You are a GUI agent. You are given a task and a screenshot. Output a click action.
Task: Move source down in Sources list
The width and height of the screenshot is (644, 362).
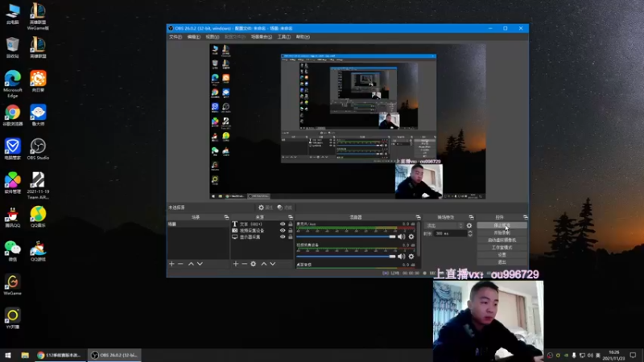point(273,264)
